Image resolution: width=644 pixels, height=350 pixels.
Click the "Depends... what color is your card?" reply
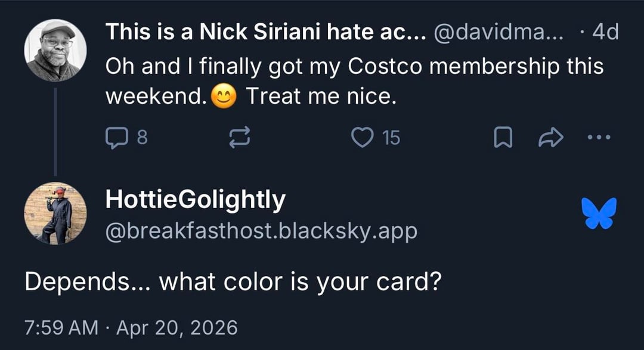click(x=233, y=281)
